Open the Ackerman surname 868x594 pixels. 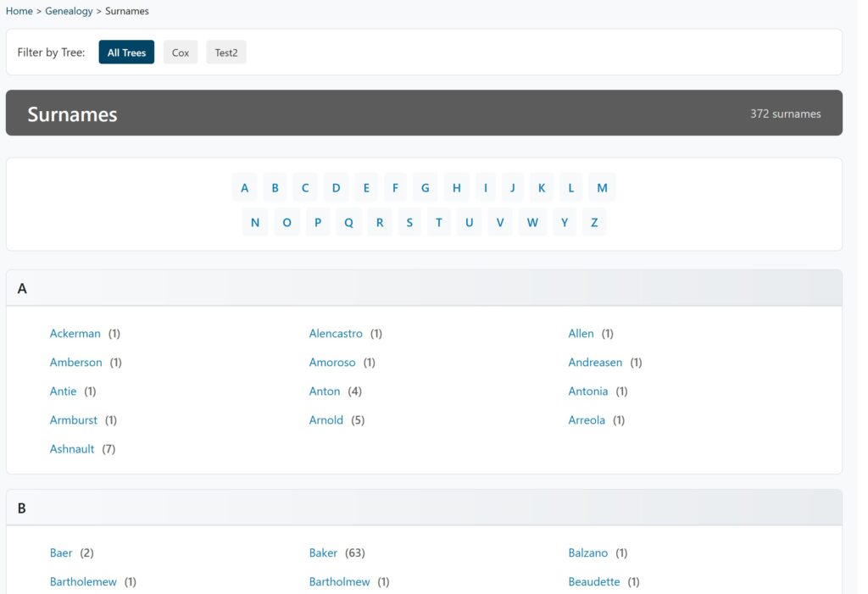75,334
